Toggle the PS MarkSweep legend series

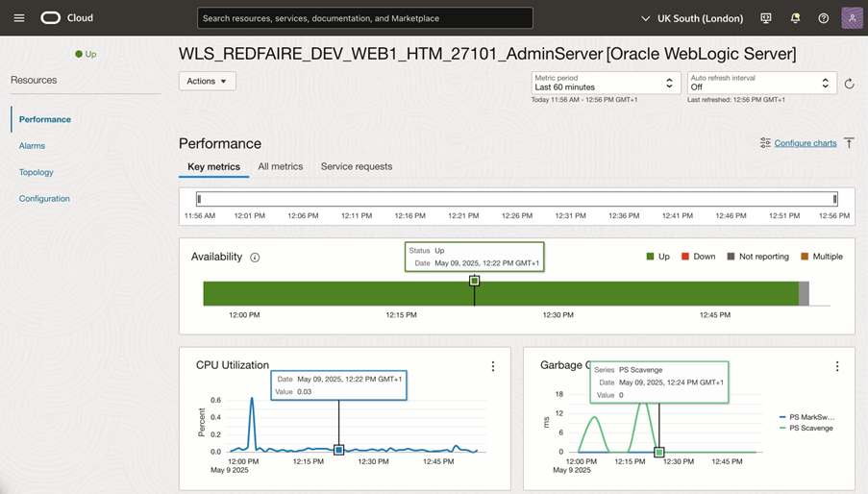click(x=810, y=417)
